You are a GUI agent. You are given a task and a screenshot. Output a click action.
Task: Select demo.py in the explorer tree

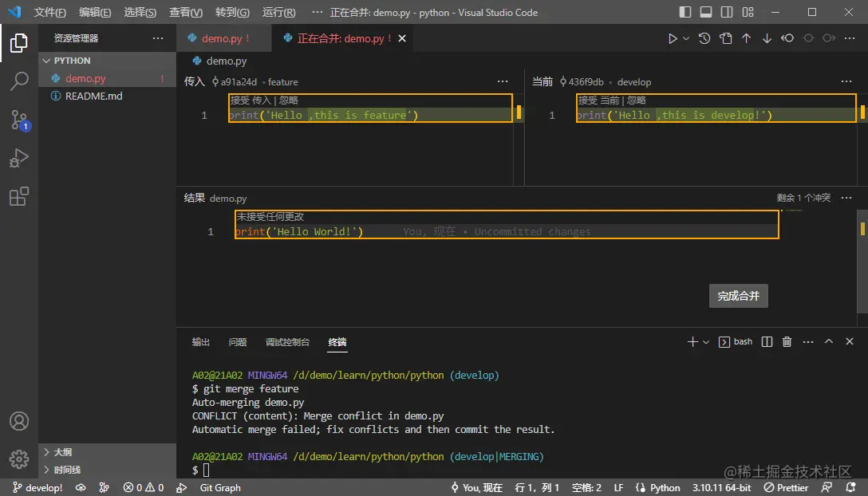[x=108, y=79]
